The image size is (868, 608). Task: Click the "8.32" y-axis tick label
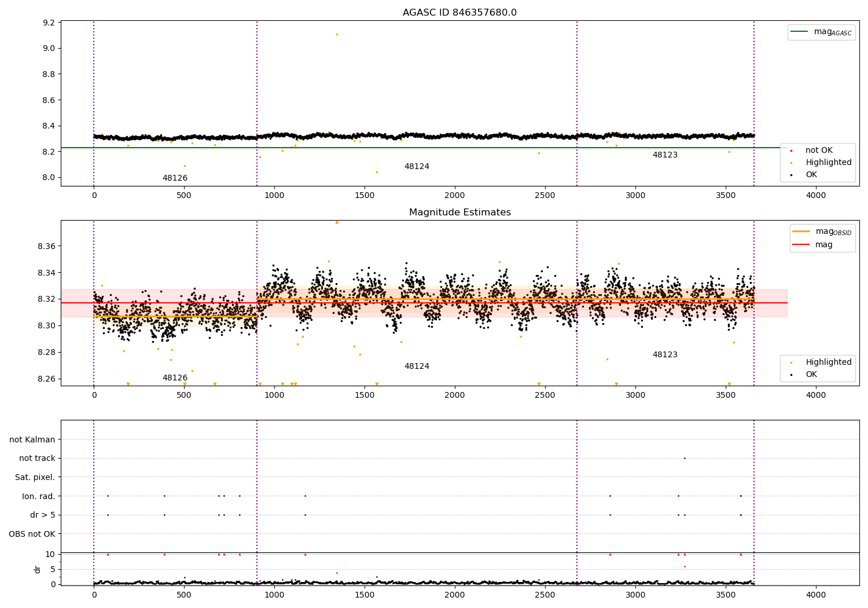pos(47,299)
